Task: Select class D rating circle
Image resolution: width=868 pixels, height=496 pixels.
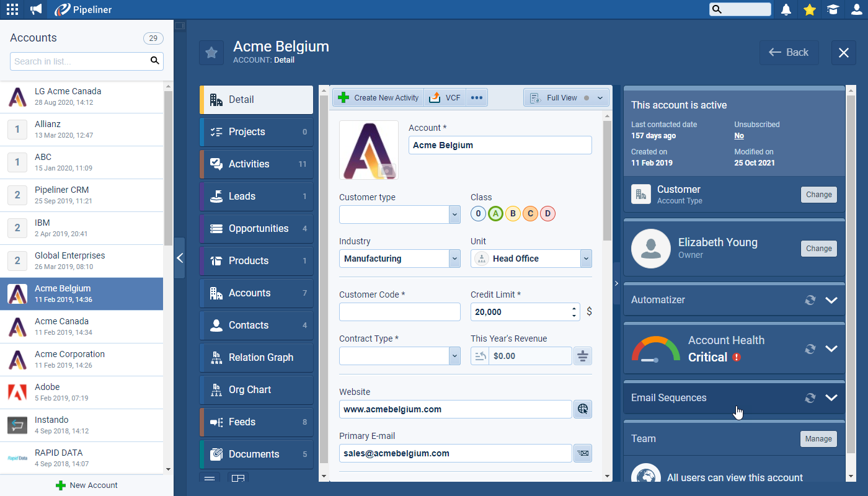Action: (547, 214)
